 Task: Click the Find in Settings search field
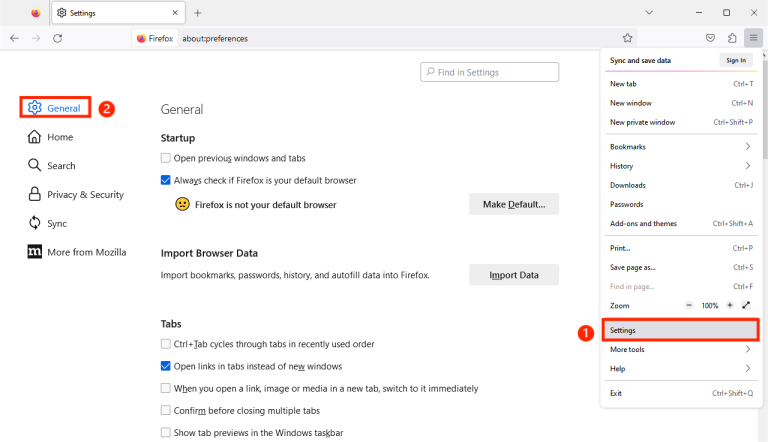490,72
